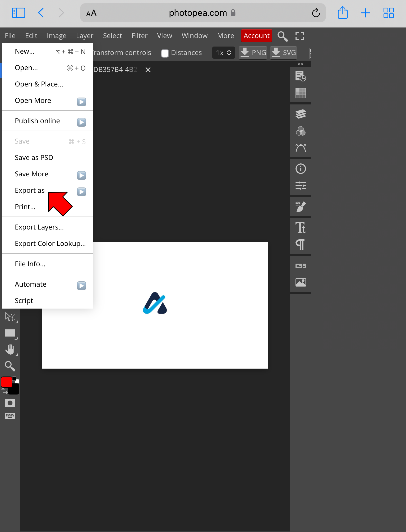Viewport: 406px width, 532px height.
Task: Open the Layer menu
Action: [85, 36]
